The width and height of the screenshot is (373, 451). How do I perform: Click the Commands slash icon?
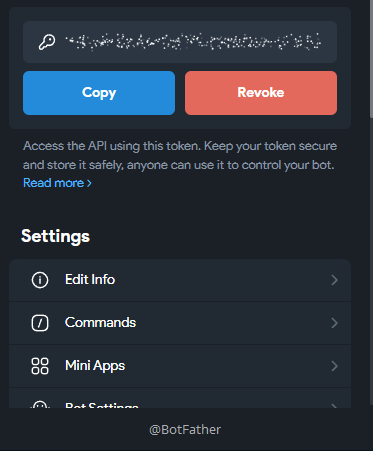(x=40, y=323)
